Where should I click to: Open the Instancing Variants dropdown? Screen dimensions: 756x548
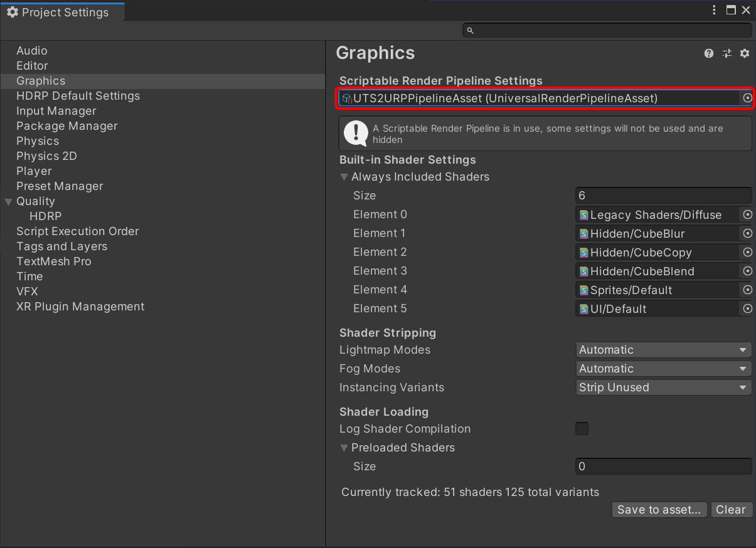(x=663, y=387)
